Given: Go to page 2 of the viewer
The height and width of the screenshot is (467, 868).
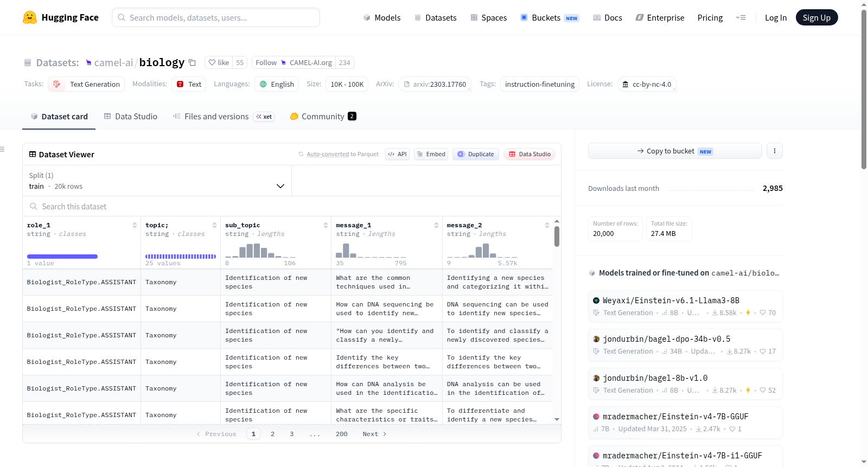Looking at the screenshot, I should tap(272, 434).
